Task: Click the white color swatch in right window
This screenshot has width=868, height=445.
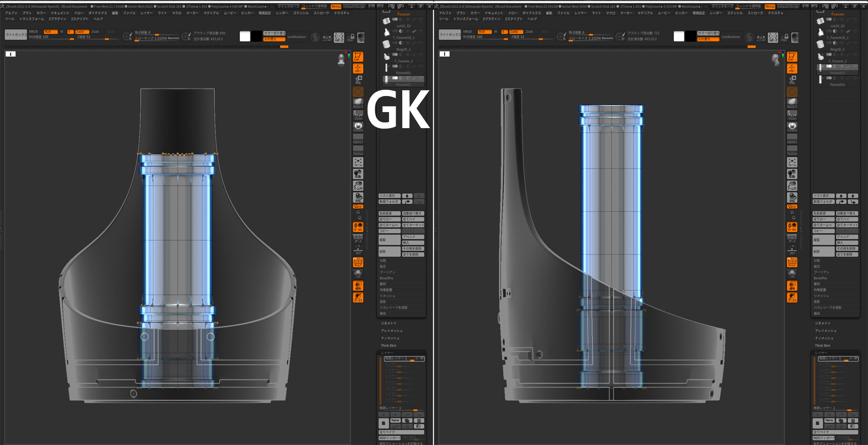Action: tap(679, 36)
